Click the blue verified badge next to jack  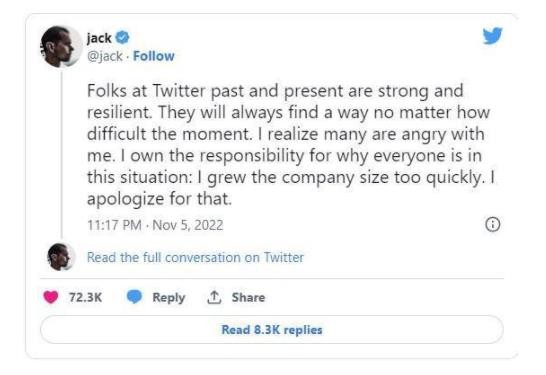coord(122,38)
